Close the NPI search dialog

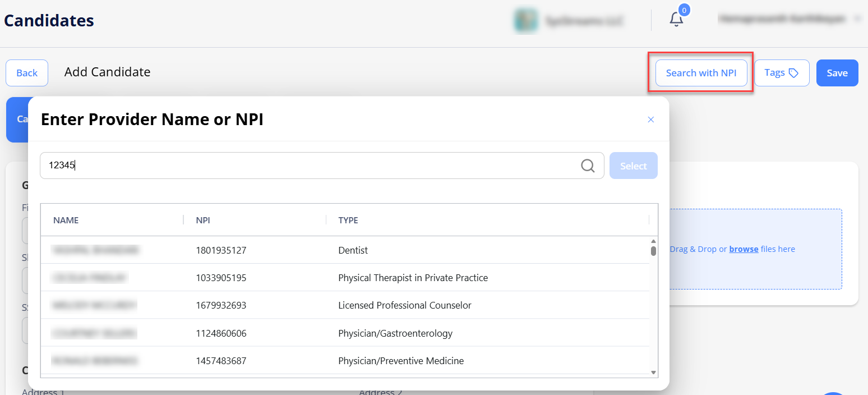pyautogui.click(x=650, y=120)
